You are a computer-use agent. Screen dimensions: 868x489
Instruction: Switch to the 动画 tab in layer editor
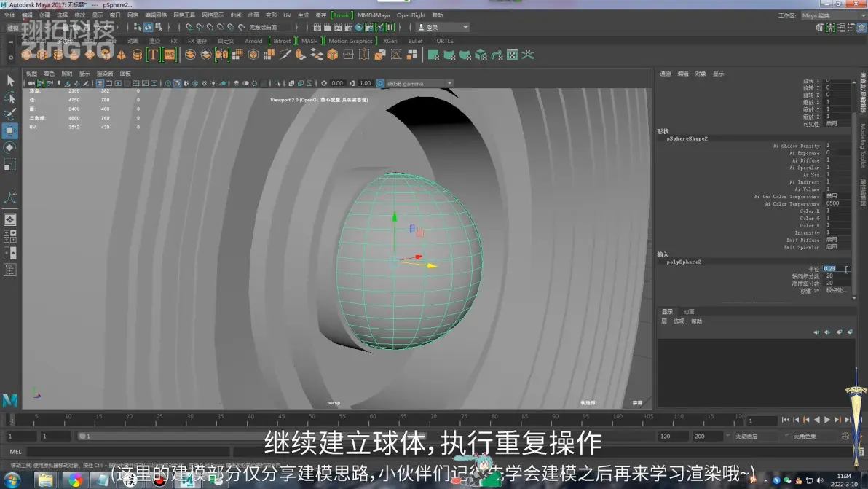pos(689,312)
